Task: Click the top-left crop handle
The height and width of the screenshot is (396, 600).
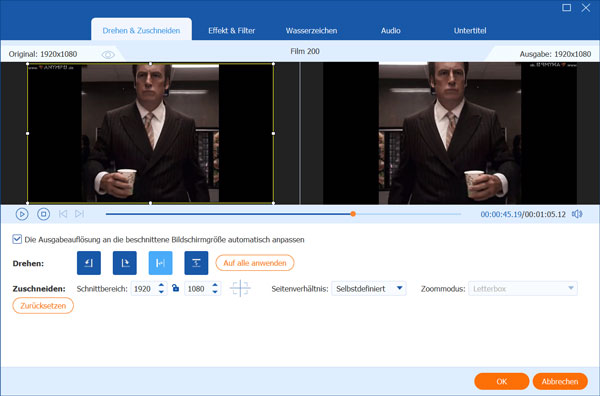Action: coord(28,64)
